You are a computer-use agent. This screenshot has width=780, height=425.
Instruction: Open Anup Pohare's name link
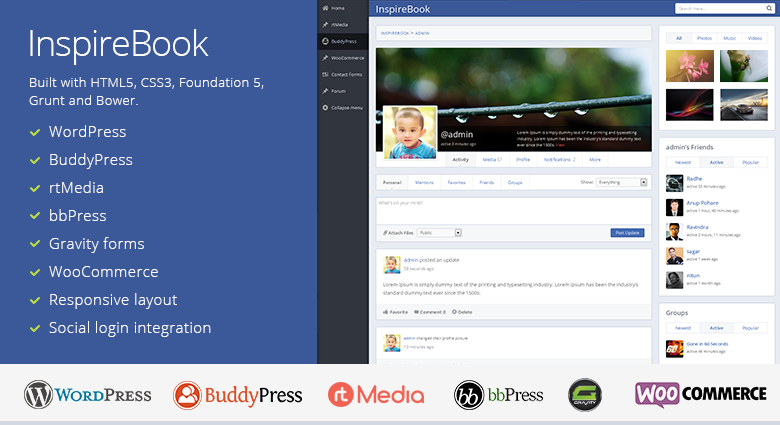coord(702,203)
